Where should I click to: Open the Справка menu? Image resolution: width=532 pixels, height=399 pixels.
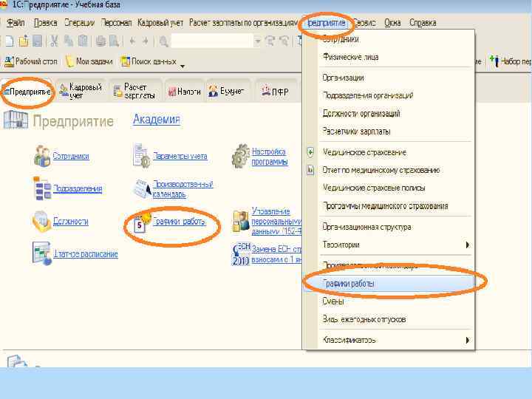click(x=423, y=23)
